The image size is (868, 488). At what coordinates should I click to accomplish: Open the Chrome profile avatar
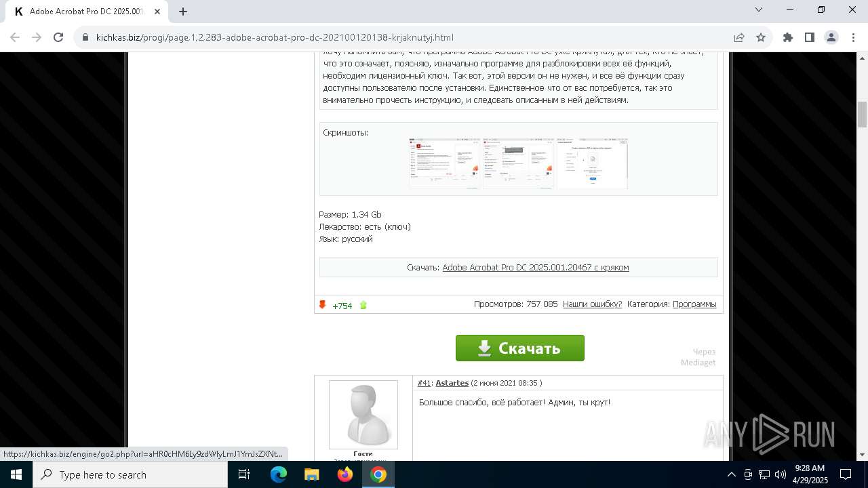click(x=831, y=37)
